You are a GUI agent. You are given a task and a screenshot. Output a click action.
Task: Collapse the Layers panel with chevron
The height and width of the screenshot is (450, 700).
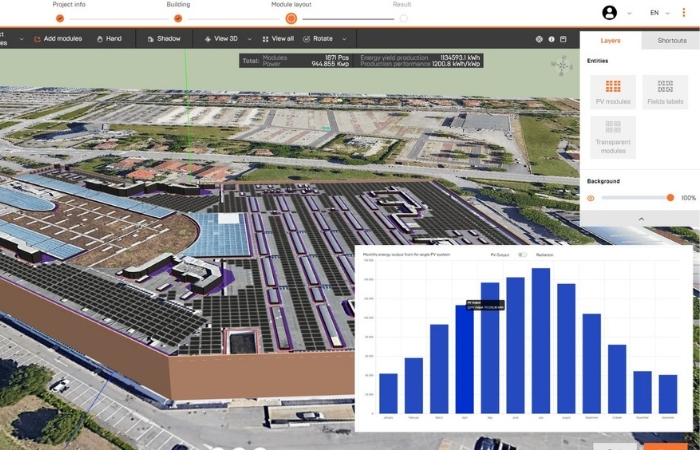[640, 218]
